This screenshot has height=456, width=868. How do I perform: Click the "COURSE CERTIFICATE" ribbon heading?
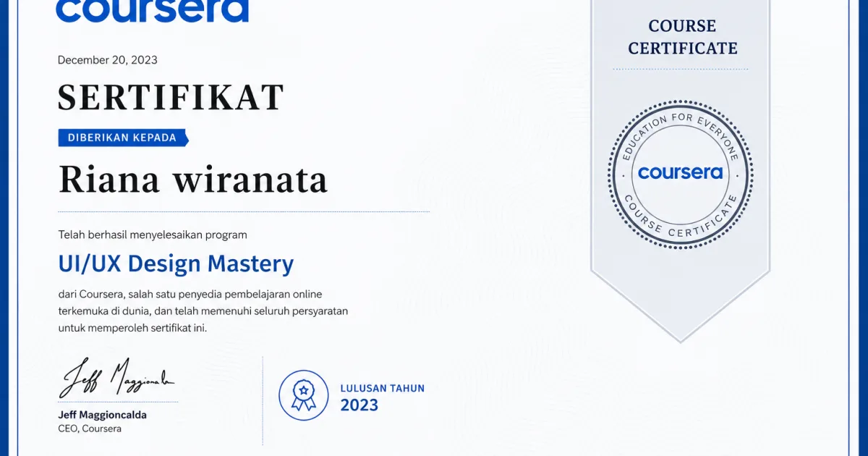click(682, 37)
